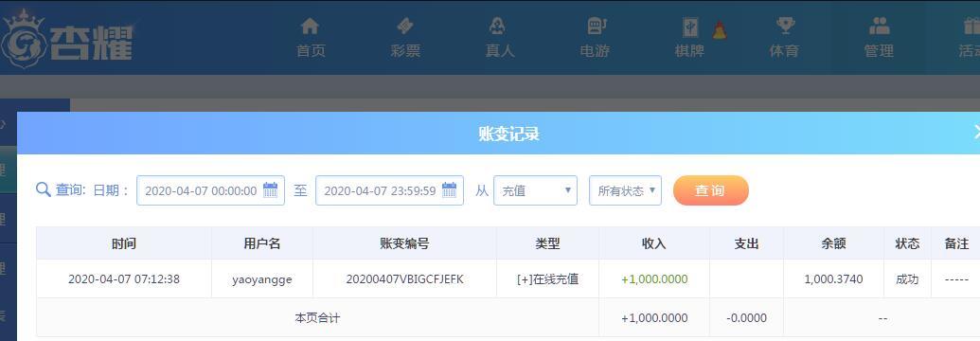Click the start date 2020-04-07 00:00:00 field

(x=210, y=190)
